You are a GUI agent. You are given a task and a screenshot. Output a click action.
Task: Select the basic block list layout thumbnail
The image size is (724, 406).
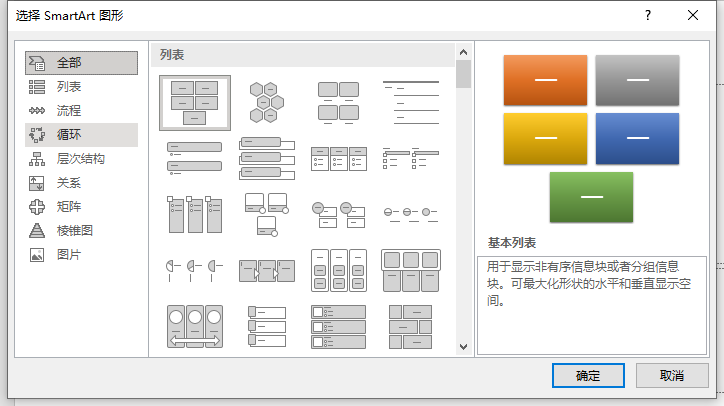195,103
